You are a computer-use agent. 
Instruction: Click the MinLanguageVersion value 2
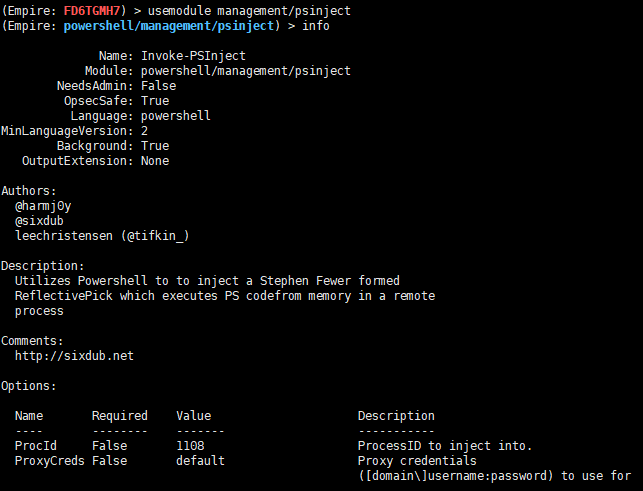pos(145,131)
